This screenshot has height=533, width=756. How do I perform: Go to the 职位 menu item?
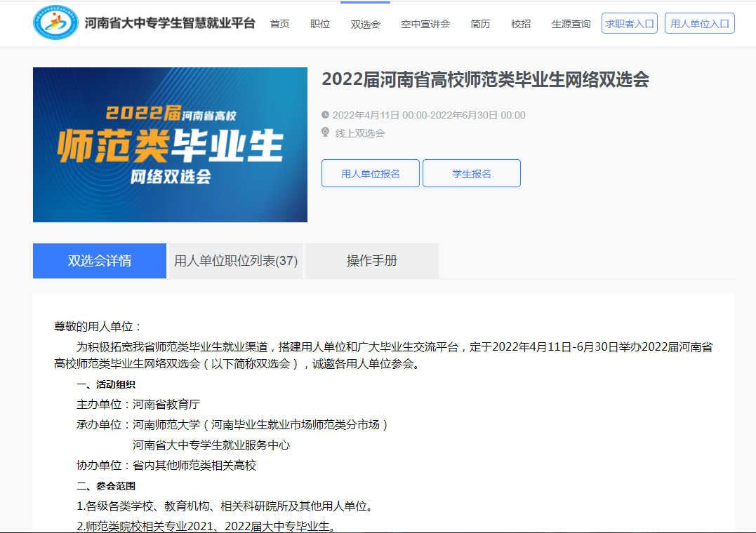pyautogui.click(x=320, y=24)
